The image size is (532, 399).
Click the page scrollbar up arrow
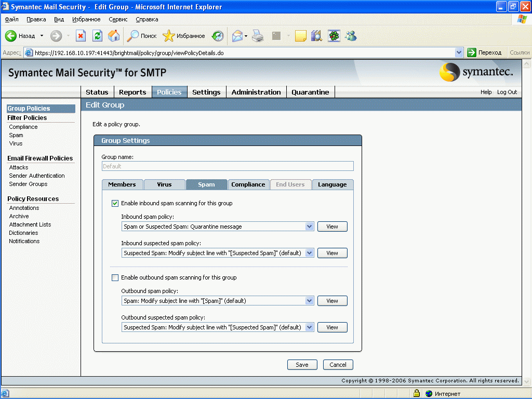(x=527, y=63)
